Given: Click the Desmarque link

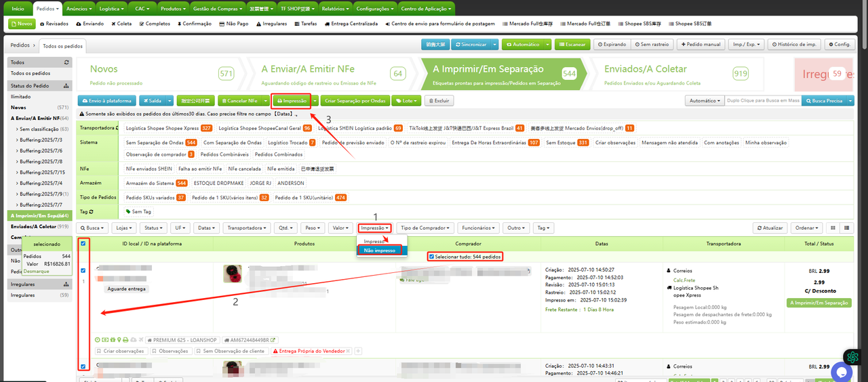Looking at the screenshot, I should [x=35, y=271].
